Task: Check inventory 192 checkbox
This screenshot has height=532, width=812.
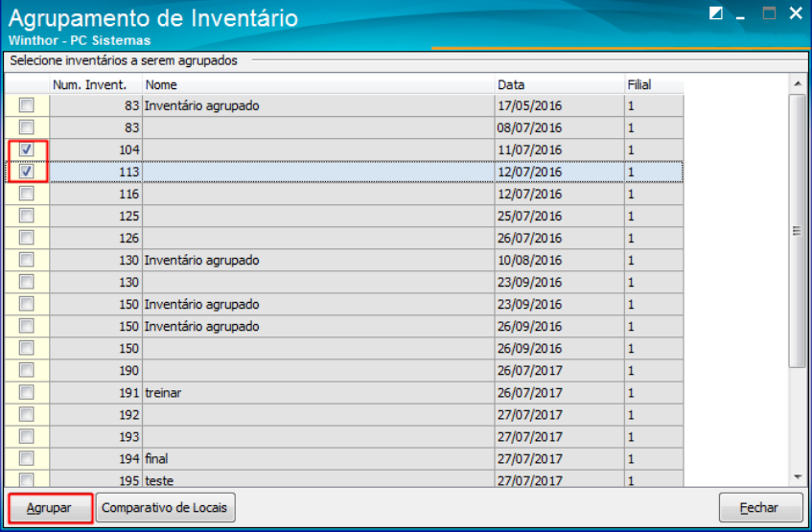Action: coord(27,414)
